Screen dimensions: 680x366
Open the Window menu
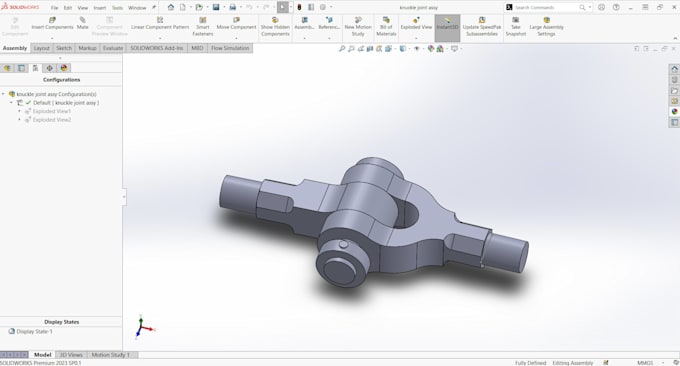137,8
